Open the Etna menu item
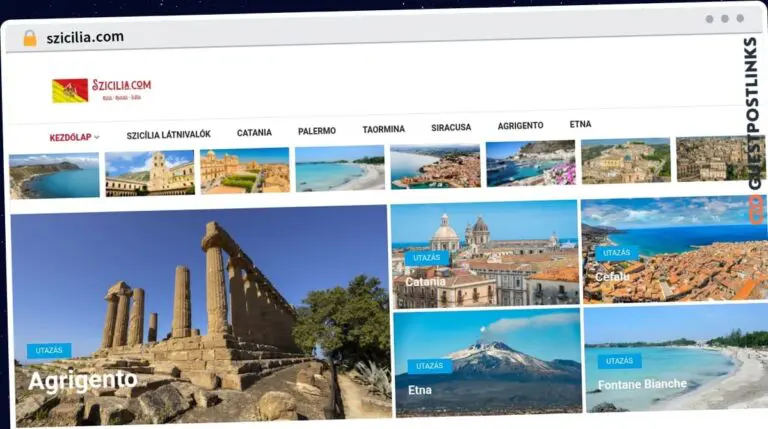Screen dimensions: 768x429 tap(580, 124)
